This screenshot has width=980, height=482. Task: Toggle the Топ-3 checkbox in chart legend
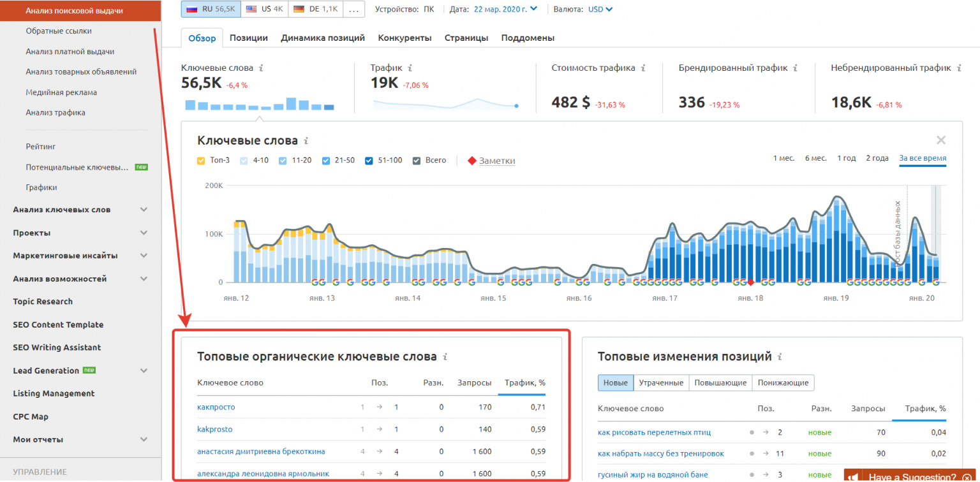point(202,161)
